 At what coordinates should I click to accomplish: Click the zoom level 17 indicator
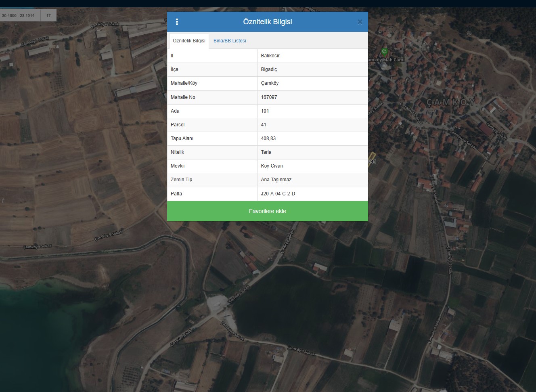[x=48, y=16]
